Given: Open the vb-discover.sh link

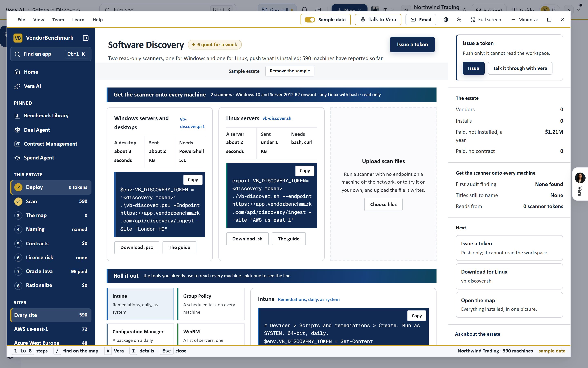Looking at the screenshot, I should coord(277,118).
